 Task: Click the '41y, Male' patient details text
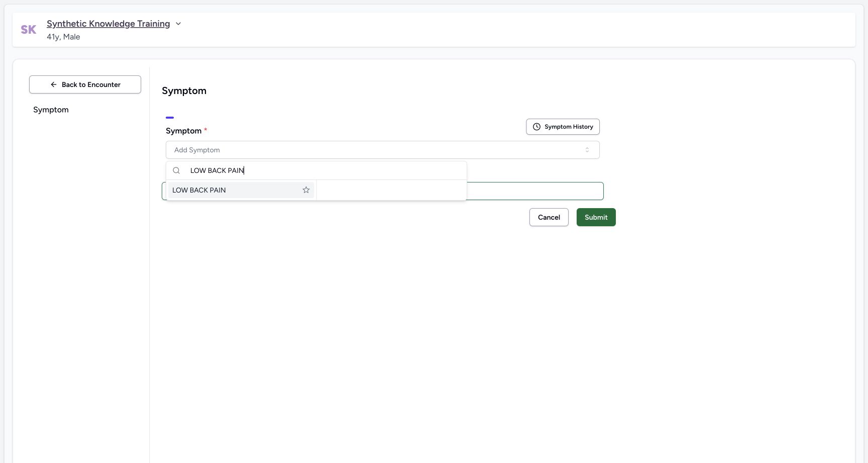point(63,37)
